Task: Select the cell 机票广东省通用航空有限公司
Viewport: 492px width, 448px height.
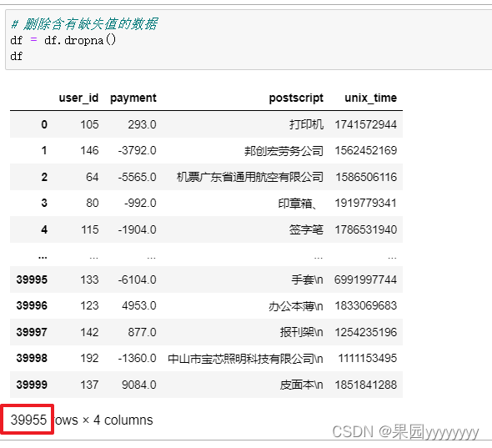Action: (250, 177)
